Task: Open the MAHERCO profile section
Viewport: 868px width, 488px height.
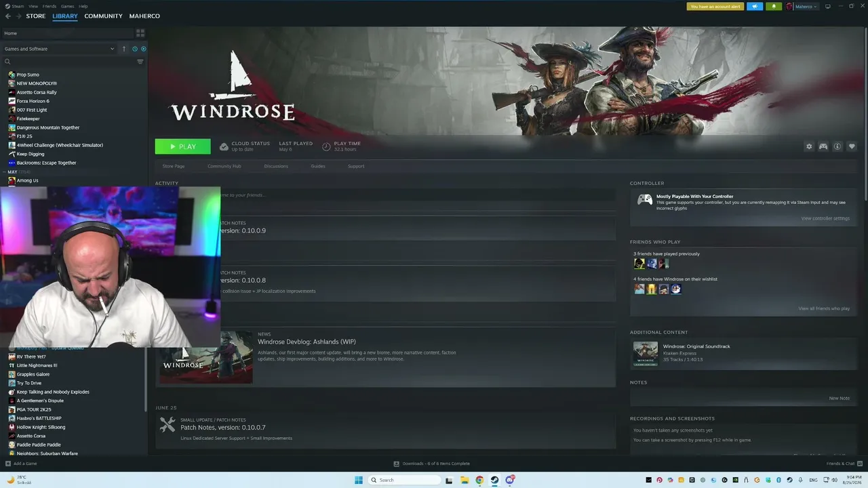Action: (144, 16)
